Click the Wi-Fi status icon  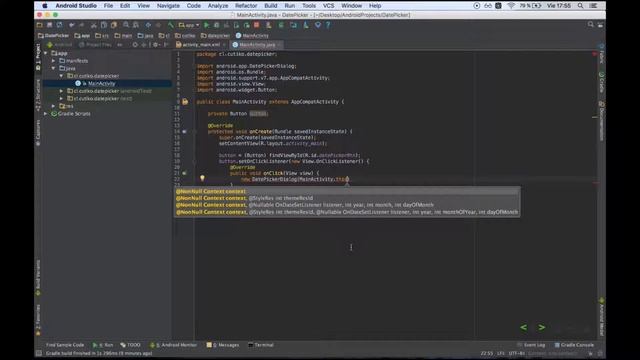[x=511, y=6]
